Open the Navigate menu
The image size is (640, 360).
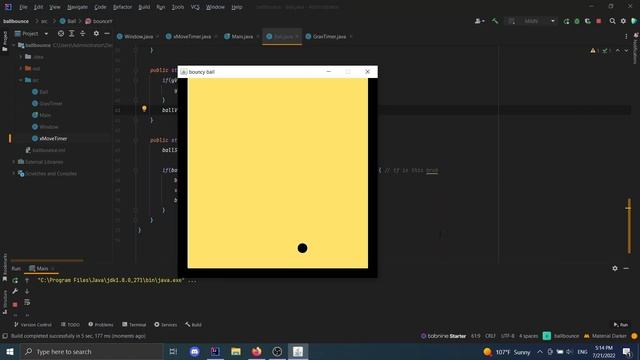[77, 7]
